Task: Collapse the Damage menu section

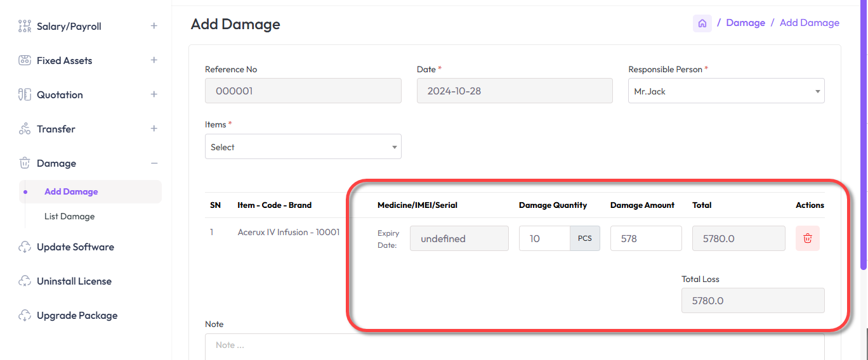Action: coord(154,164)
